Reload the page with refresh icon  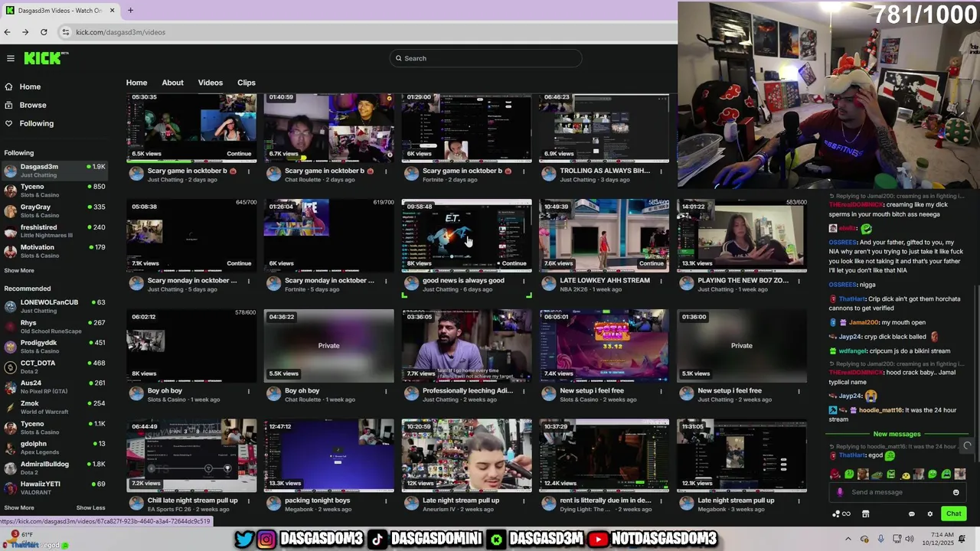[44, 32]
